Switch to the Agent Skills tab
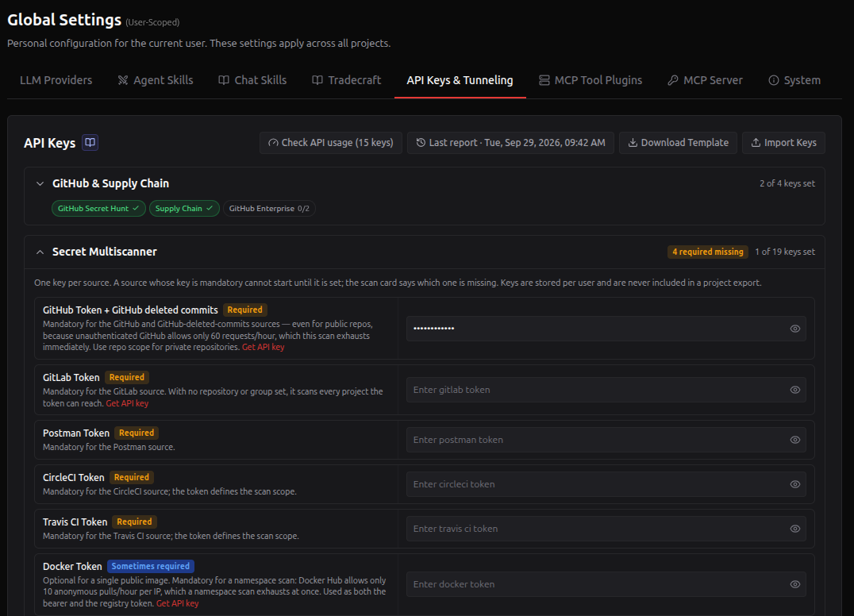This screenshot has height=616, width=854. pyautogui.click(x=156, y=80)
